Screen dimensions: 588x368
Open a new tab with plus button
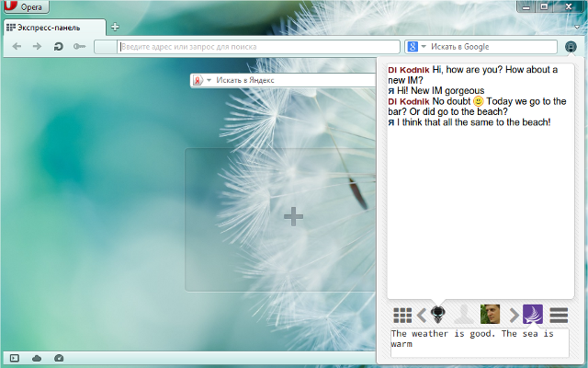[x=115, y=26]
